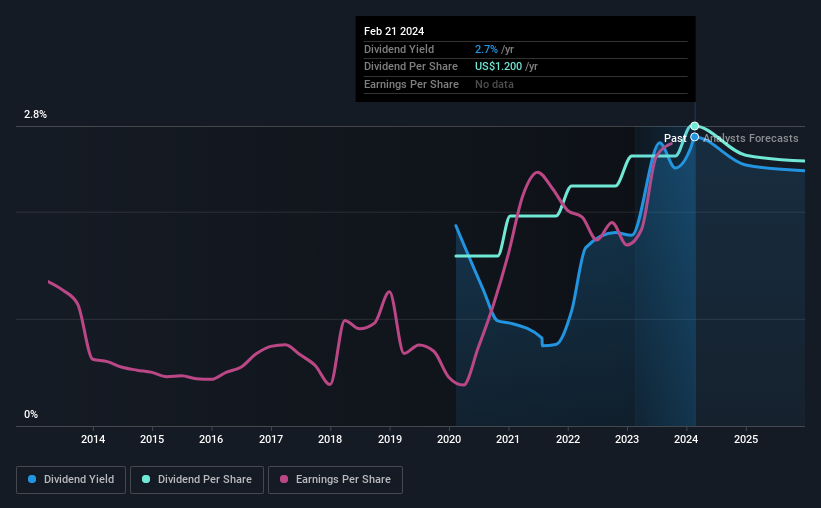Image resolution: width=821 pixels, height=508 pixels.
Task: Select the 2024 label on the time axis
Action: (x=686, y=439)
